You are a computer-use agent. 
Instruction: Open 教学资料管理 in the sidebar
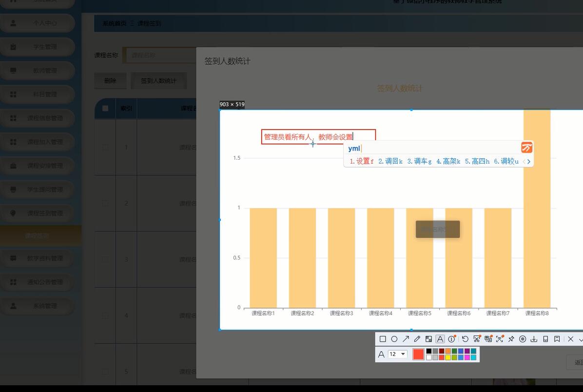click(x=37, y=258)
